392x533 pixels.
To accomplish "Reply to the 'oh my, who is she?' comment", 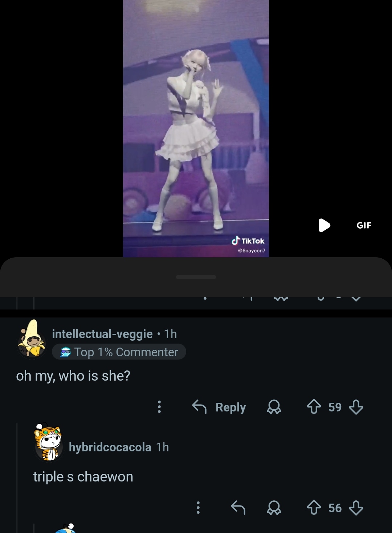I will tap(219, 407).
